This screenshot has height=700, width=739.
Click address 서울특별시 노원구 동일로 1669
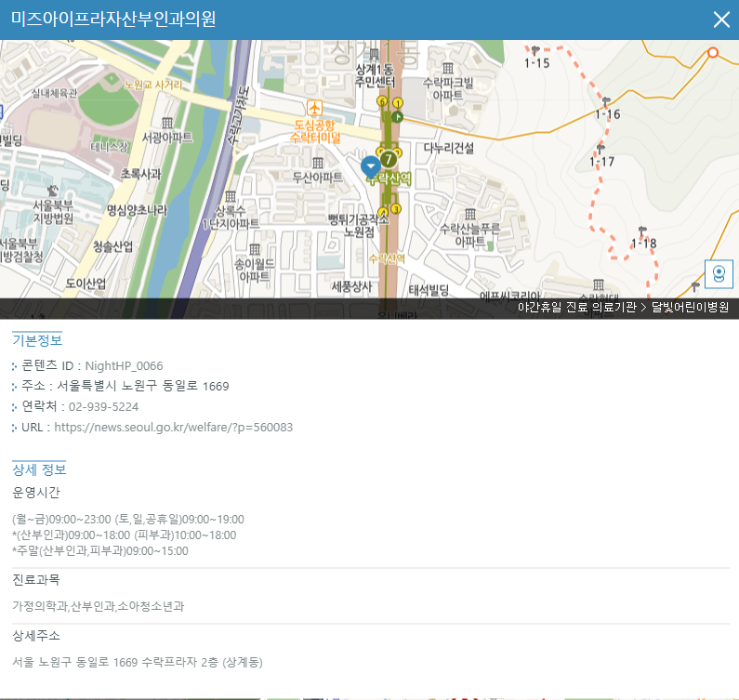pyautogui.click(x=143, y=386)
